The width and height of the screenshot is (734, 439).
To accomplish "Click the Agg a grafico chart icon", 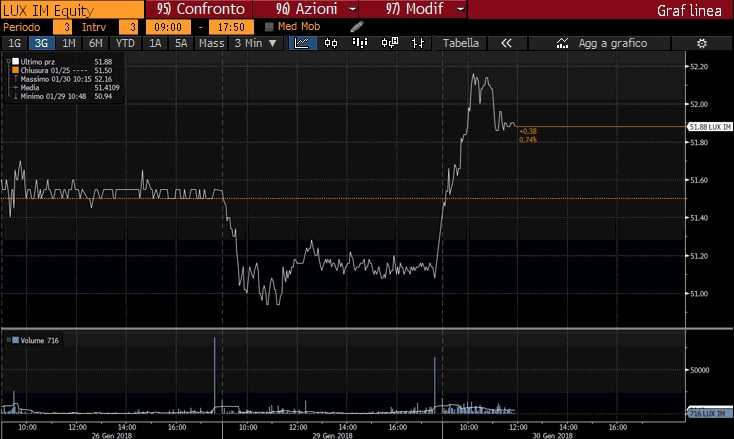I will pos(562,43).
